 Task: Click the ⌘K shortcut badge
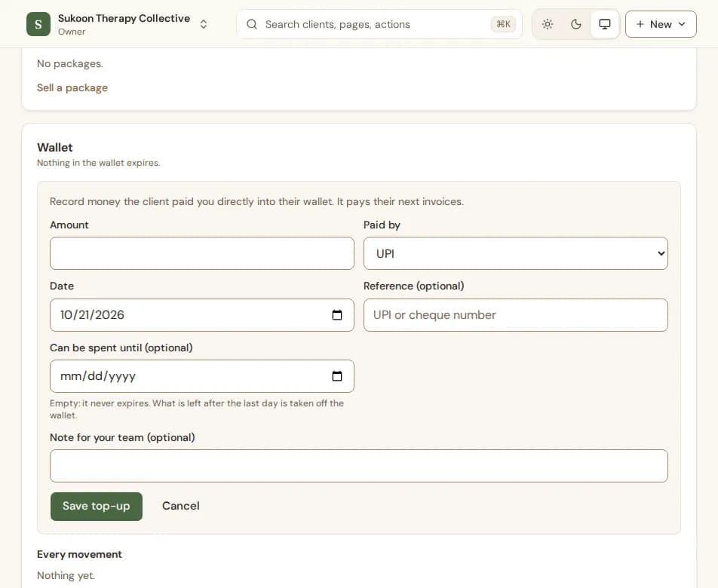(503, 24)
